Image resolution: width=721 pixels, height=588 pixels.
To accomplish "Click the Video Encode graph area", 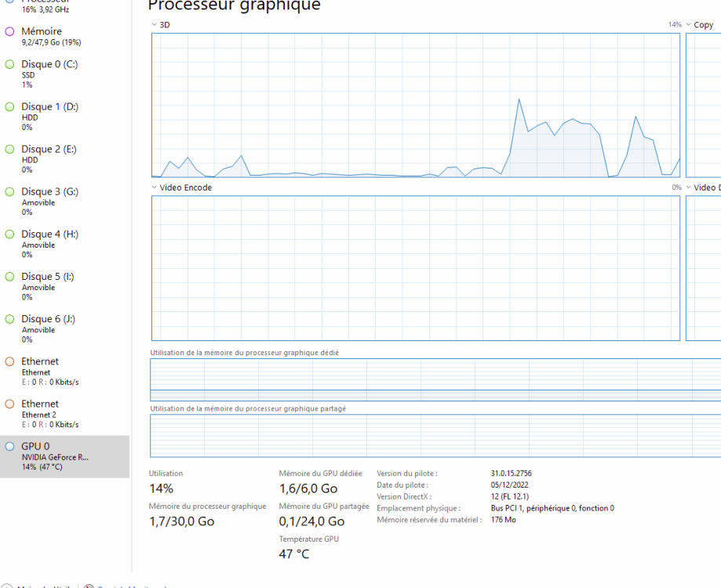I will click(416, 268).
